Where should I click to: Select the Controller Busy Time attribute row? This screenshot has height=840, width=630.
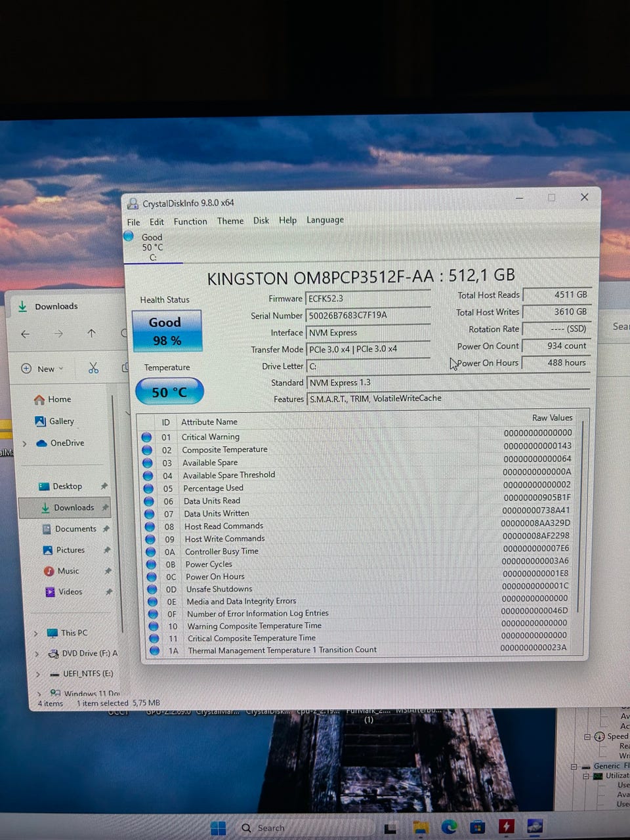point(360,551)
